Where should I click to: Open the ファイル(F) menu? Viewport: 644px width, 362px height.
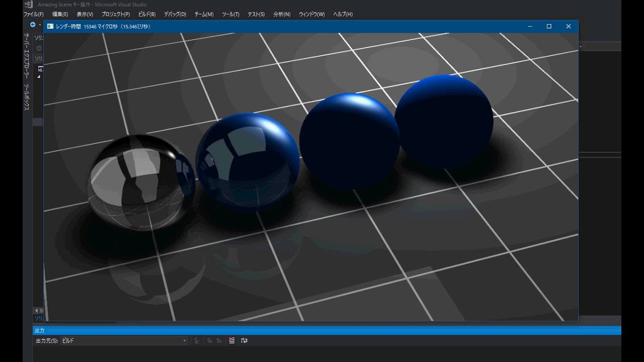(x=33, y=14)
